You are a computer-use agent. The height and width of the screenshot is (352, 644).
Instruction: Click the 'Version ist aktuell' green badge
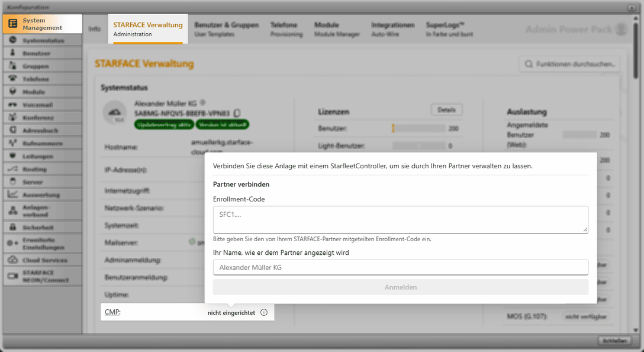222,124
